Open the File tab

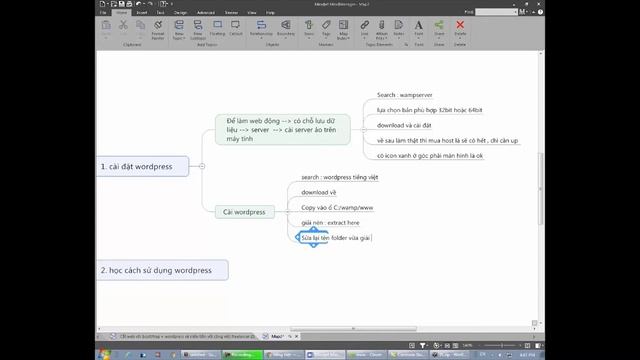(103, 13)
